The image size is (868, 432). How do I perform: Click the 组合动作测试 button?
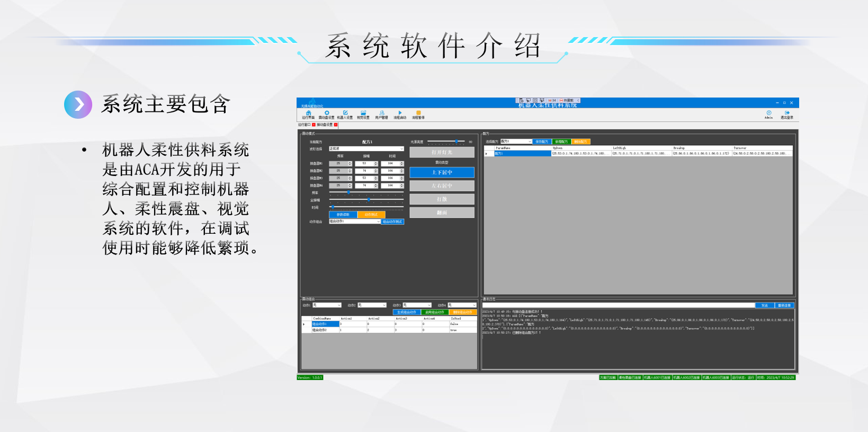click(x=393, y=222)
